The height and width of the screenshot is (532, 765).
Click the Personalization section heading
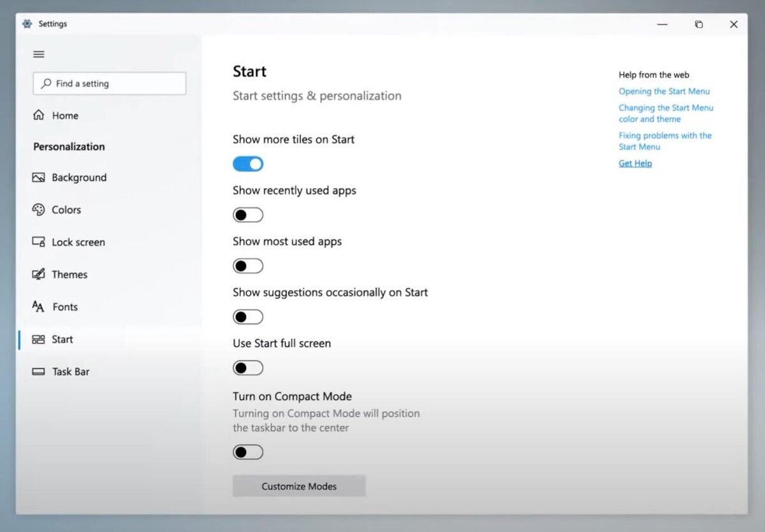pos(69,147)
